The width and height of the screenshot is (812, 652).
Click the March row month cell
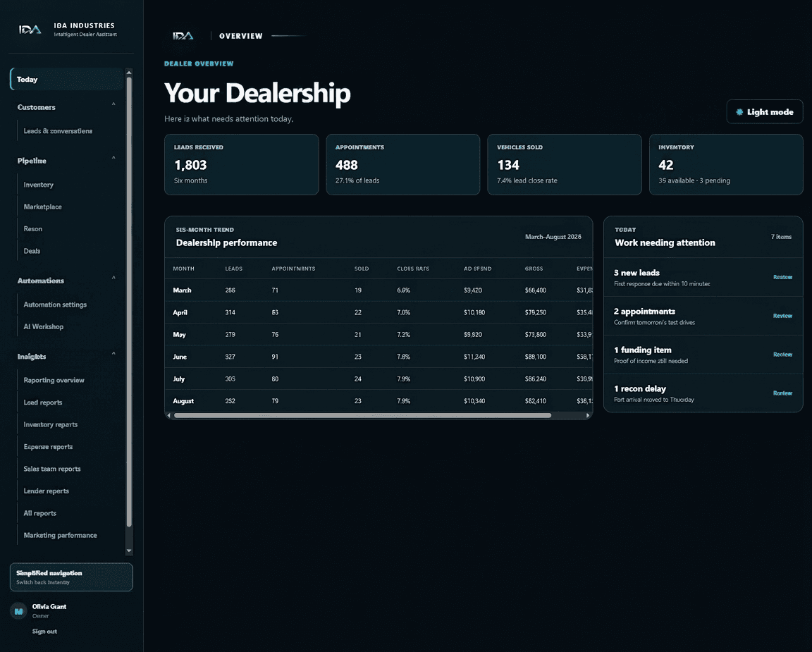183,290
